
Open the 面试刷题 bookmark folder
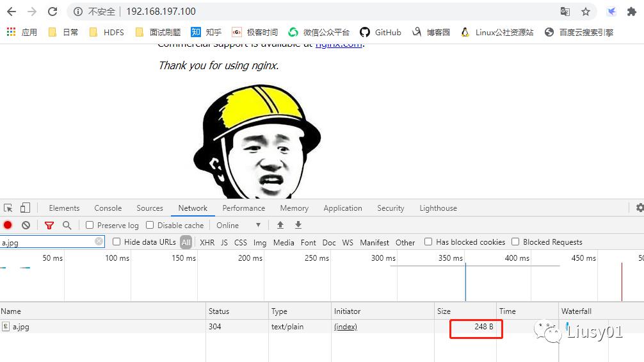click(158, 32)
